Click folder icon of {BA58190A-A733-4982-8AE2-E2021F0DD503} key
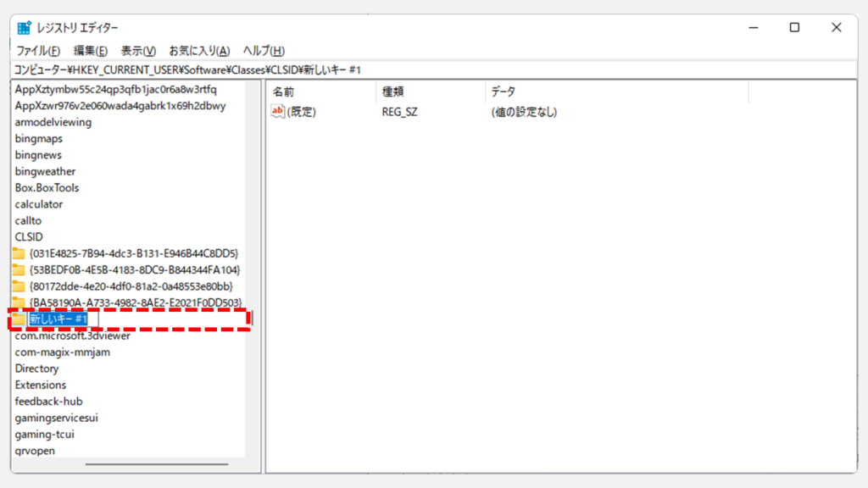Screen dimensions: 868x488 (x=19, y=302)
